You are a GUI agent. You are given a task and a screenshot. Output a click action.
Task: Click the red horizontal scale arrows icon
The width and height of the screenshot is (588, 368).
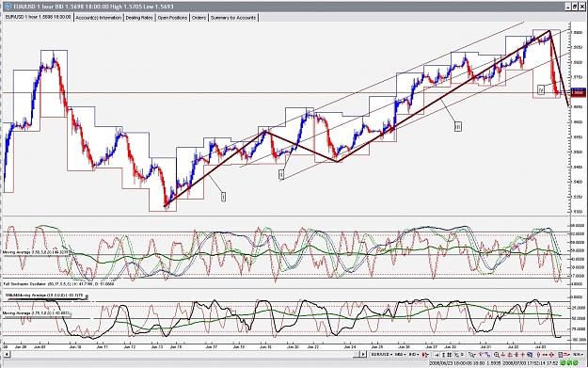pyautogui.click(x=545, y=355)
